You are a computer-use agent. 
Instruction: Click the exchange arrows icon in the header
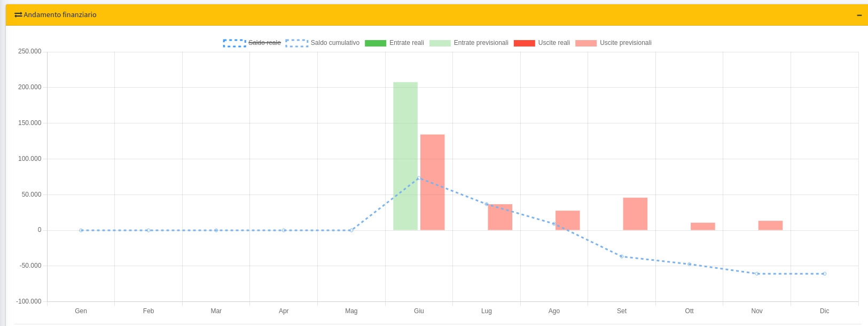(x=18, y=15)
